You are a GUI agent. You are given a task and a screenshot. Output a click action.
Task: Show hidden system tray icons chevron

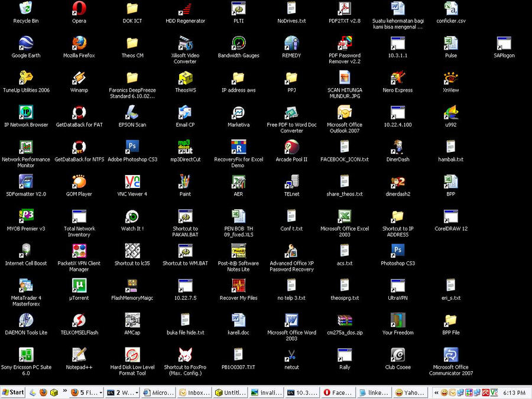tap(436, 392)
